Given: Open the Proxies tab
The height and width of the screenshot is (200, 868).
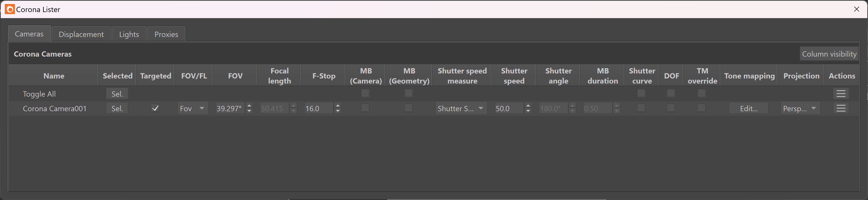Looking at the screenshot, I should (x=166, y=34).
